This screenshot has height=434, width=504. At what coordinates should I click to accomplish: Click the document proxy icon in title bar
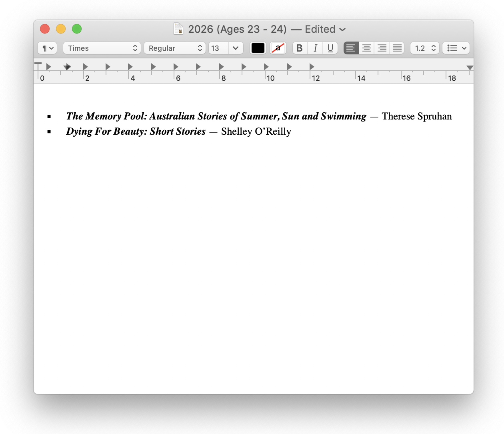tap(178, 29)
